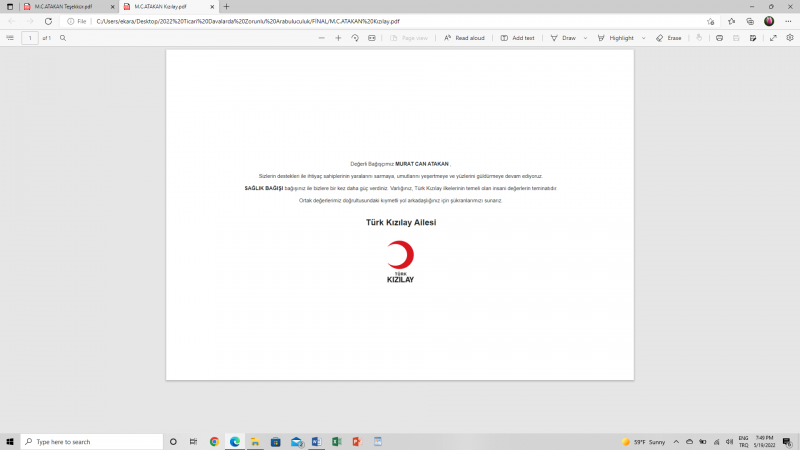Expand the Highlight color dropdown
The image size is (800, 450).
click(x=643, y=38)
